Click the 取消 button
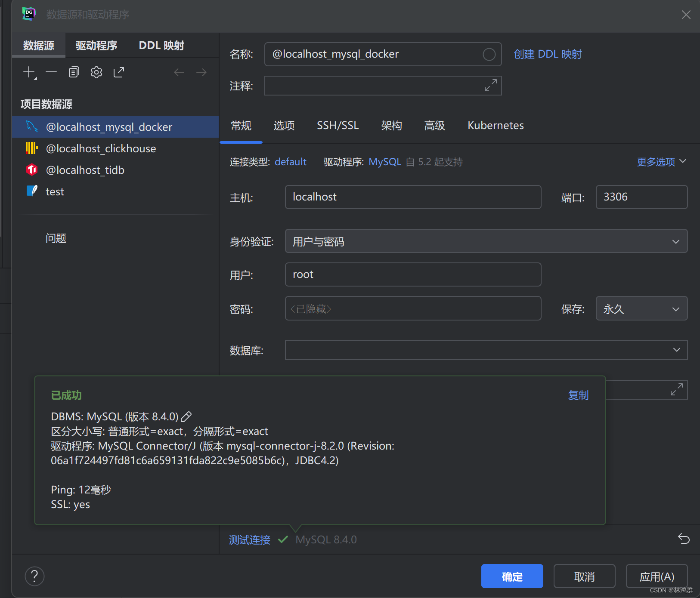700x598 pixels. (585, 576)
